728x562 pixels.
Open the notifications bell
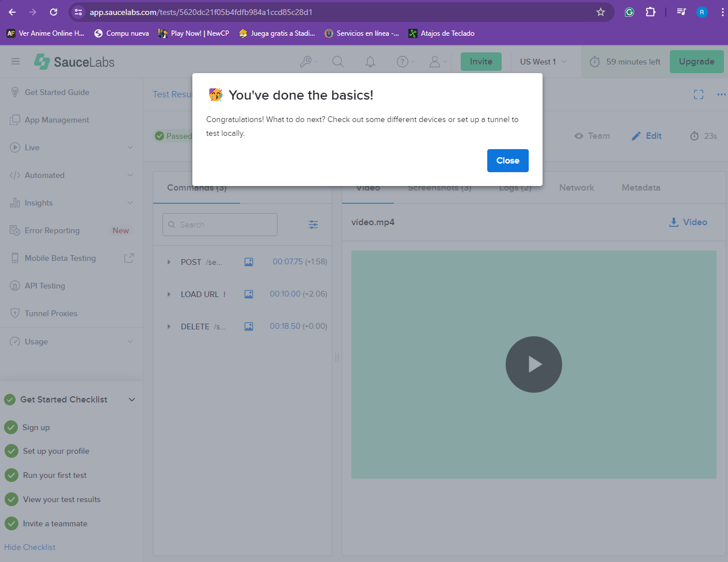[x=370, y=62]
